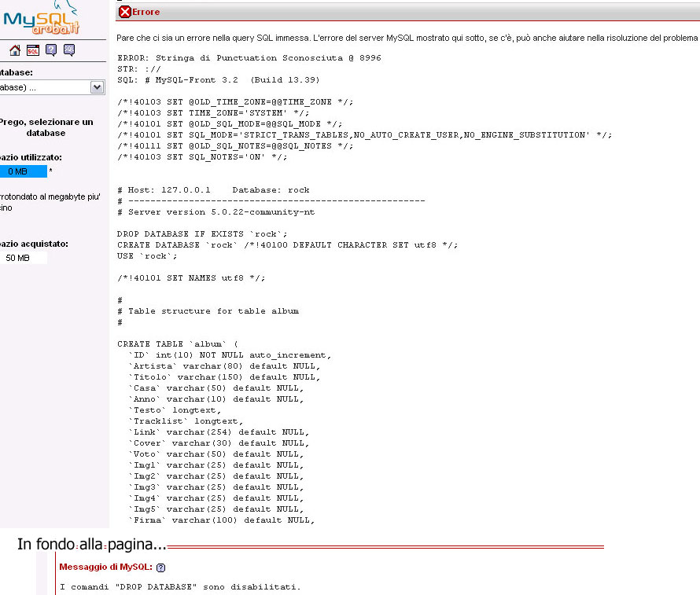The width and height of the screenshot is (700, 595).
Task: Click the DROP DATABASE IF EXISTS line
Action: (202, 234)
